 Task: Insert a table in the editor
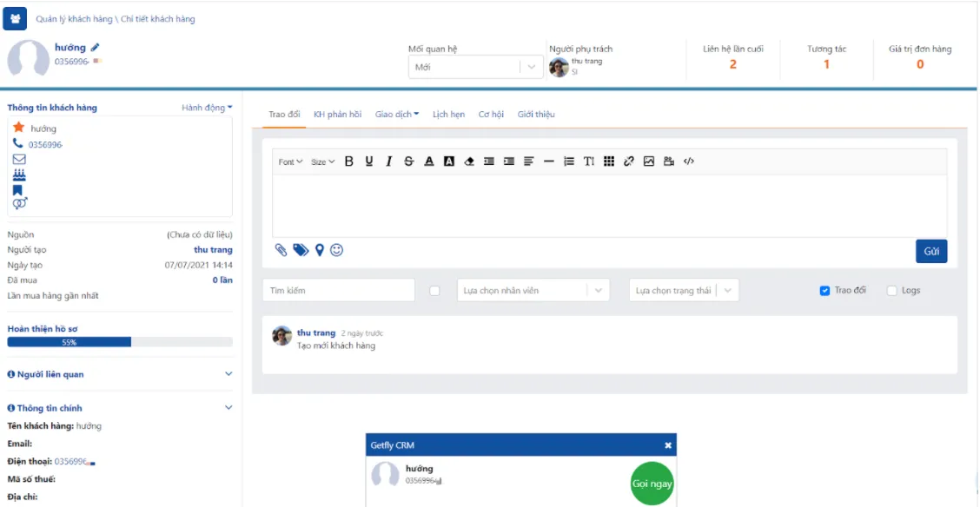[x=609, y=161]
